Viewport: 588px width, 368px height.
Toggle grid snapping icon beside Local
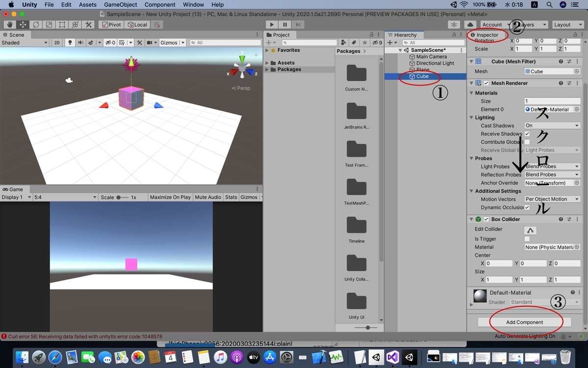(x=157, y=25)
